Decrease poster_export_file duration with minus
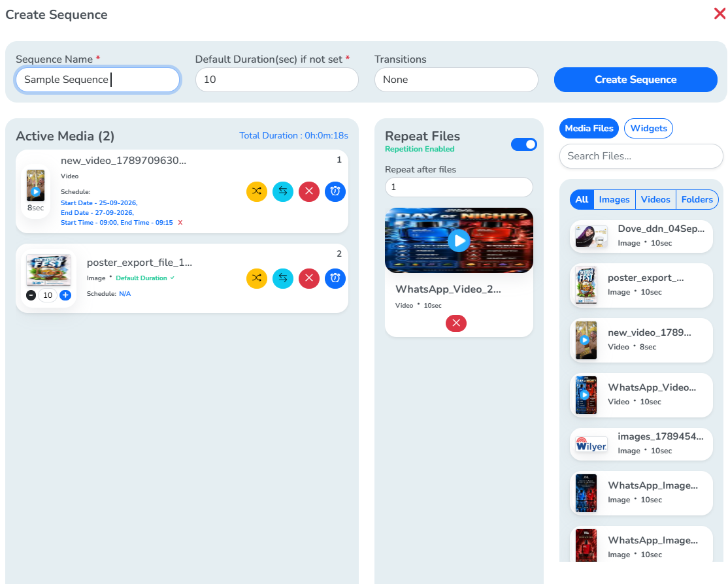The width and height of the screenshot is (728, 584). pyautogui.click(x=31, y=295)
